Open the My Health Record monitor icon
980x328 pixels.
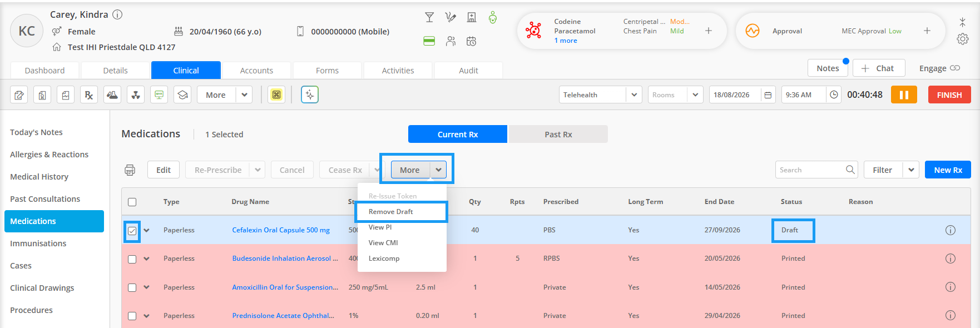[159, 95]
